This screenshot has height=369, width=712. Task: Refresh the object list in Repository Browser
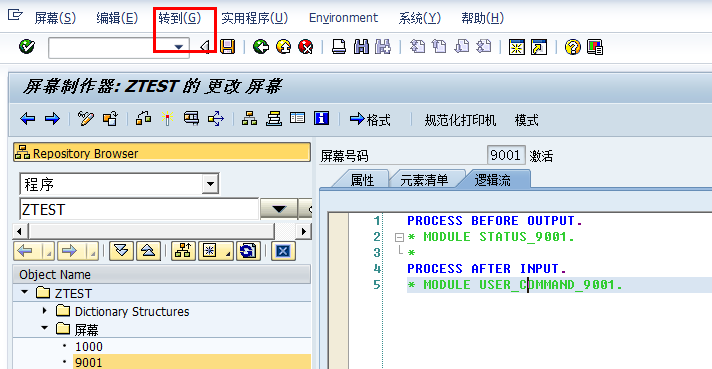(247, 251)
